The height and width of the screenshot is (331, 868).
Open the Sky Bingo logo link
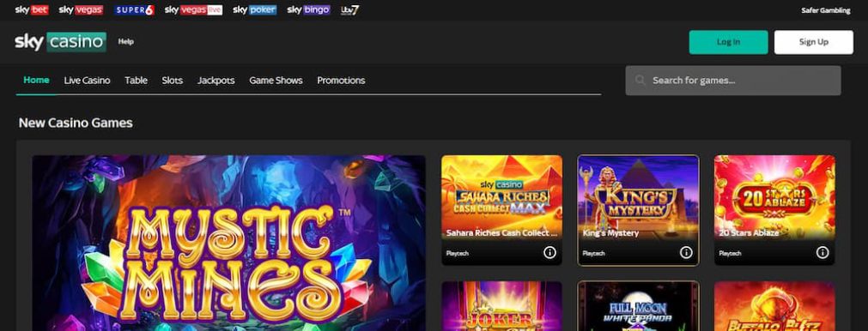click(308, 10)
